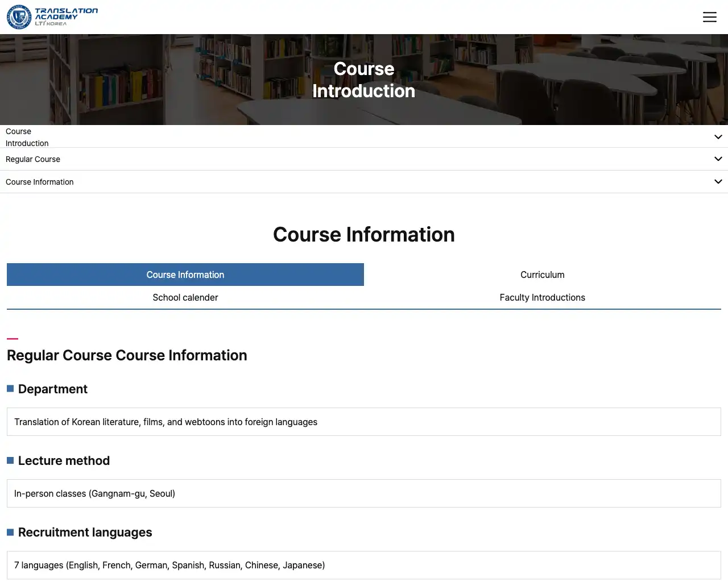Click the Lecture method section heading

(64, 460)
